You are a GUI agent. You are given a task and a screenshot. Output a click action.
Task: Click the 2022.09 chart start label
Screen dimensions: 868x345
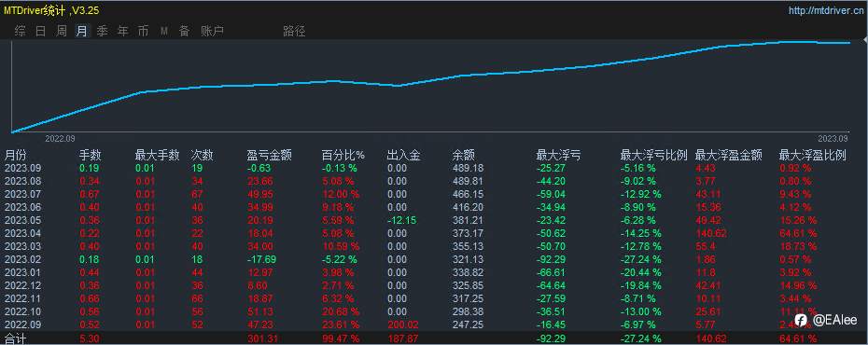[x=60, y=138]
